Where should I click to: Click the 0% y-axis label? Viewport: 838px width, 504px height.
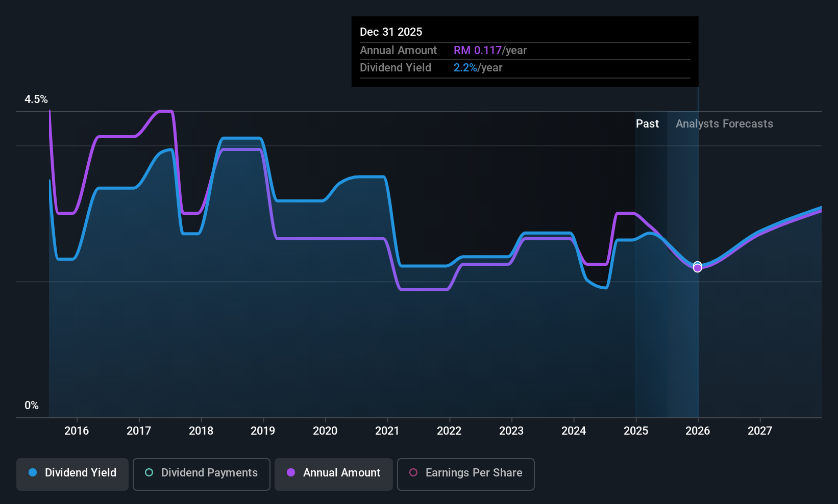[32, 405]
